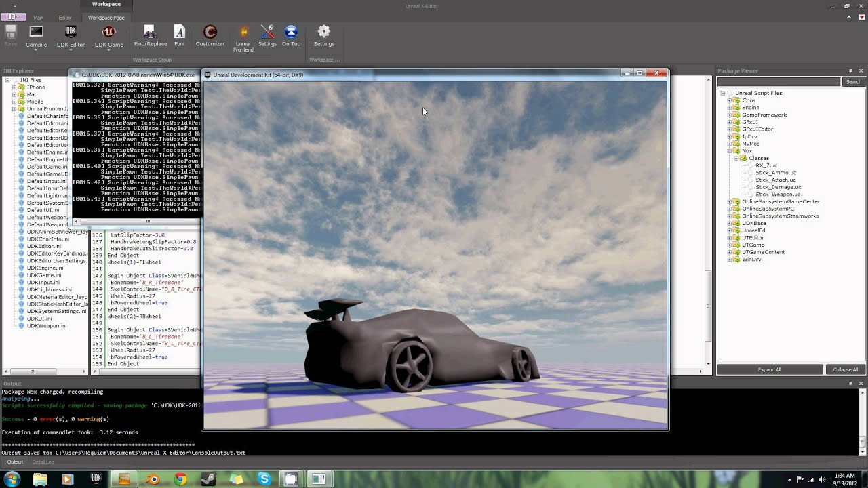
Task: Open UDKGame.ini file
Action: click(44, 275)
